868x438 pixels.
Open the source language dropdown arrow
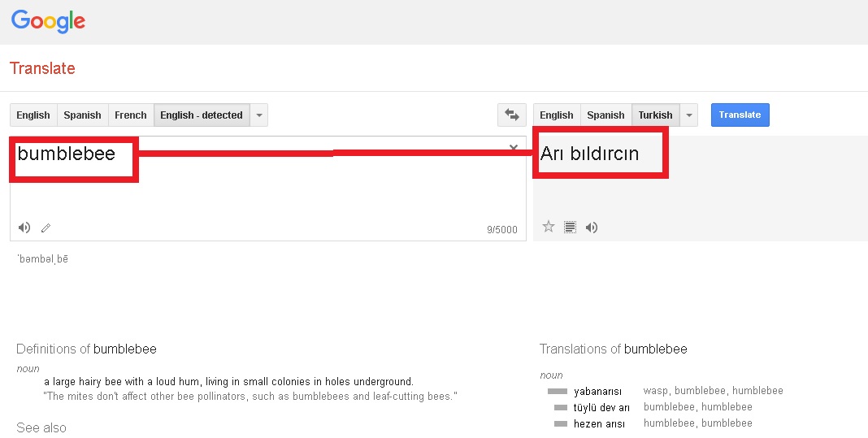click(258, 115)
